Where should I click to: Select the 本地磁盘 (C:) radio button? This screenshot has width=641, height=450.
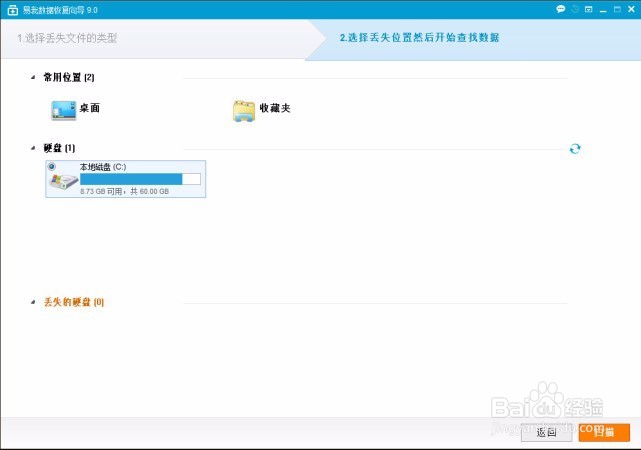tap(52, 166)
